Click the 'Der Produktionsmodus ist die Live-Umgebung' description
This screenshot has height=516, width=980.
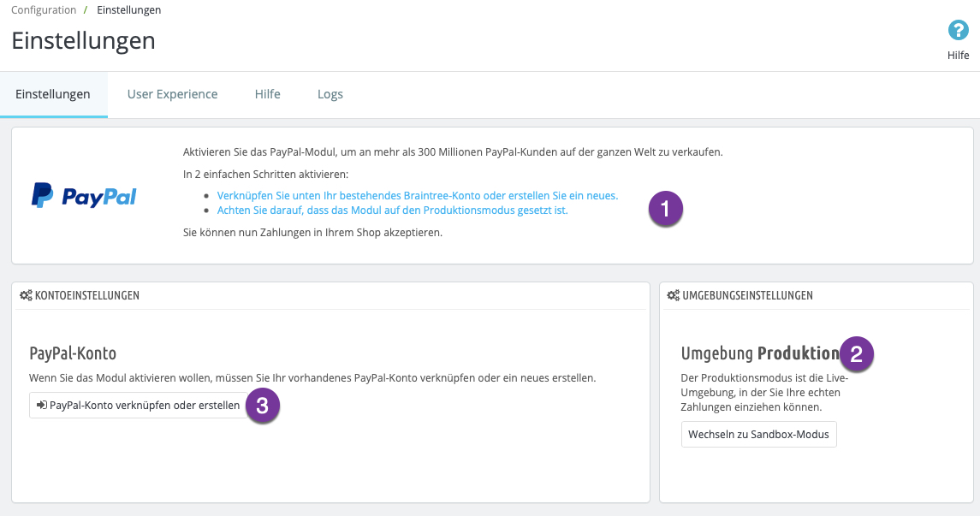point(763,392)
